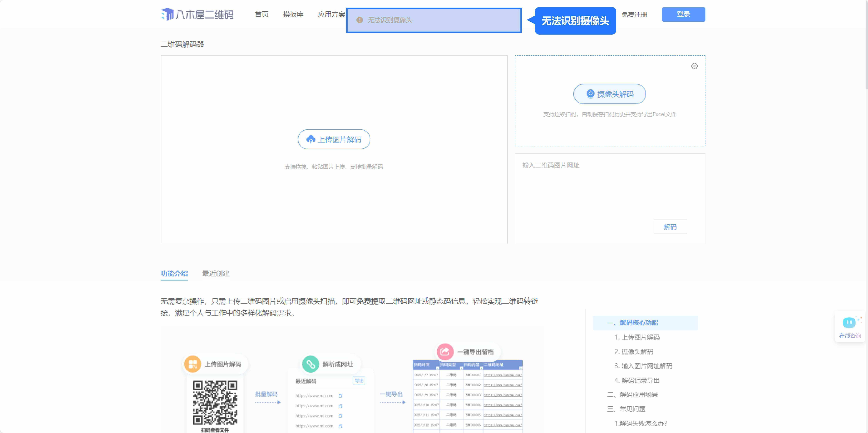Screen dimensions: 868x433
Task: Click the pink 一键导出留档 share icon
Action: point(445,352)
